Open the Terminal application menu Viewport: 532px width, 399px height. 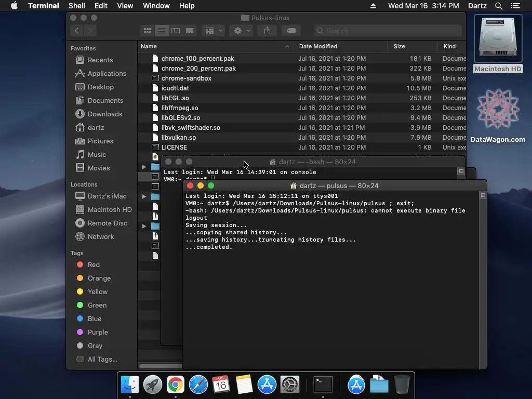tap(44, 6)
